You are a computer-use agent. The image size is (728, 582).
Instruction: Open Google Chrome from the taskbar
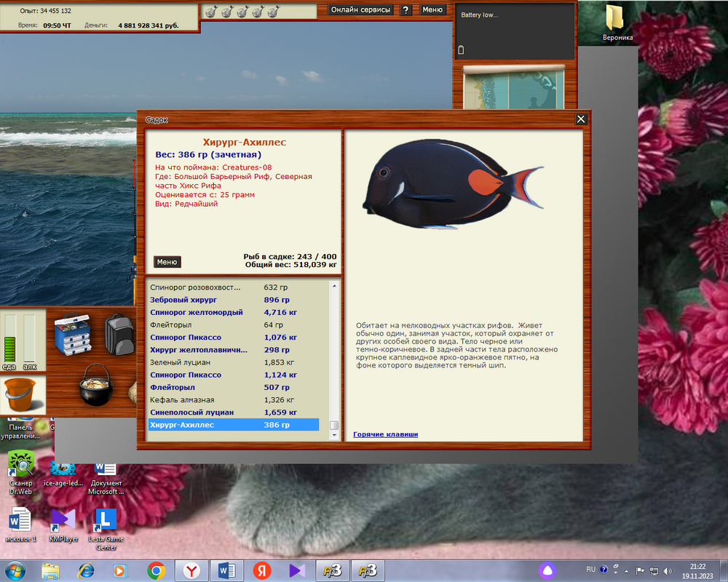pos(155,570)
